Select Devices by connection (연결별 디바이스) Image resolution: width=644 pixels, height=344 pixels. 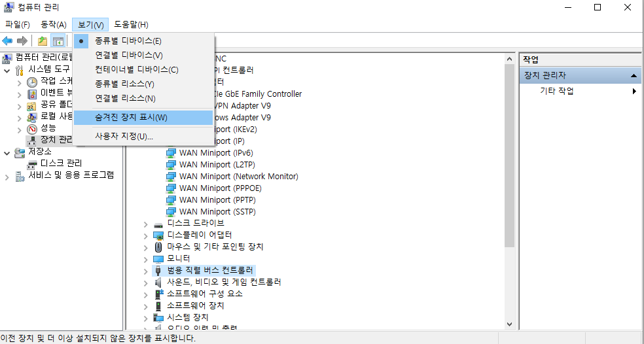(143, 56)
